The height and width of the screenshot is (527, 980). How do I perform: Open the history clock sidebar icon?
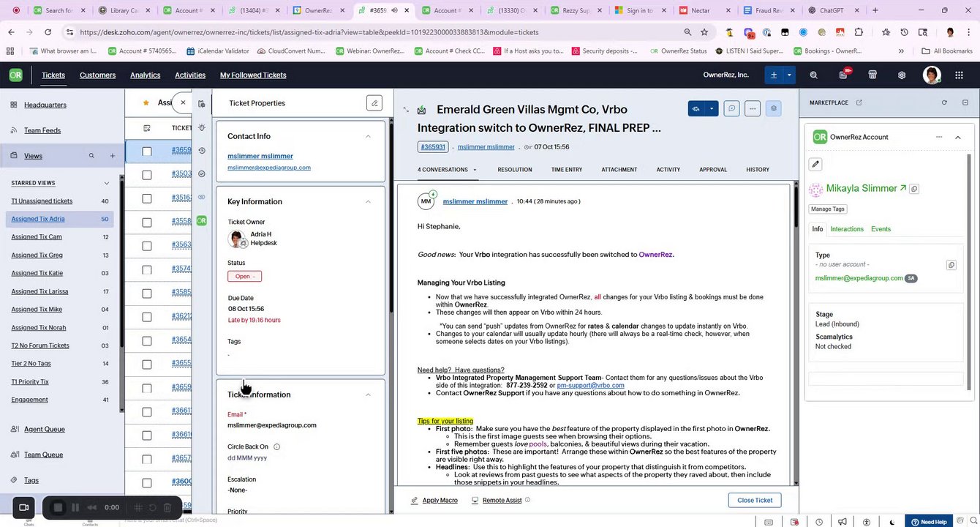point(202,151)
